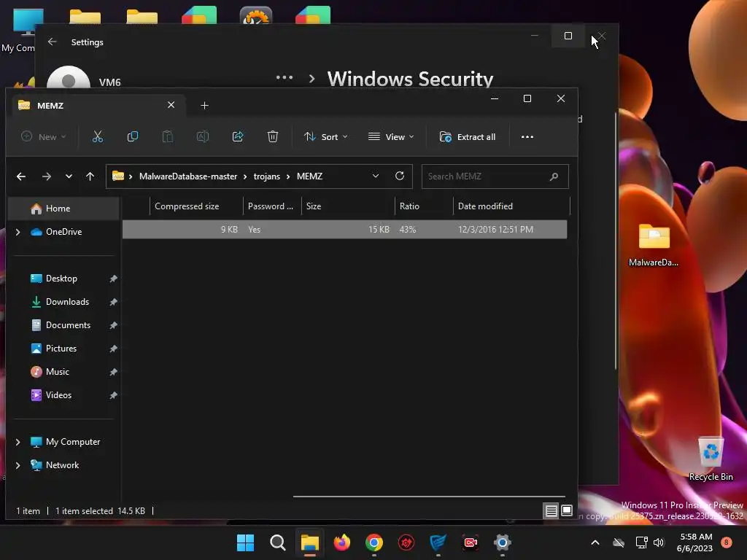
Task: Switch to large thumbnails view in status bar
Action: 566,511
